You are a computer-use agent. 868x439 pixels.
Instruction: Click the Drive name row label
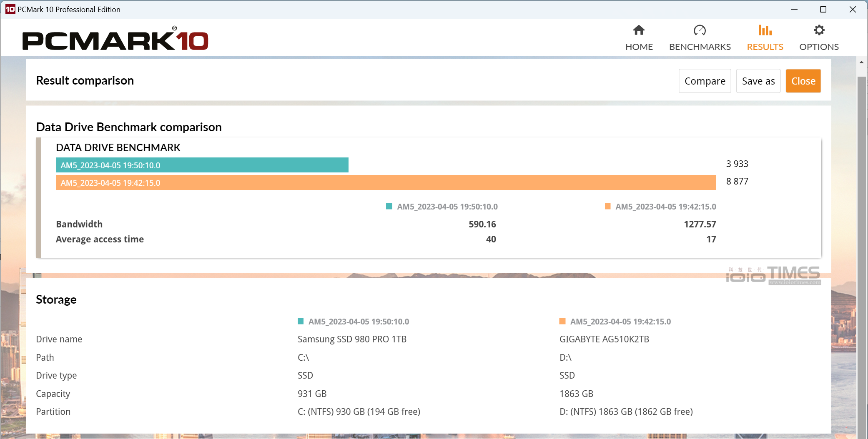59,339
